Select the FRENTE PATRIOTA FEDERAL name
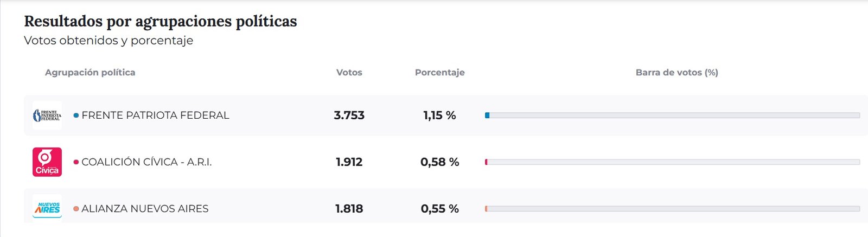The image size is (868, 237). 155,115
